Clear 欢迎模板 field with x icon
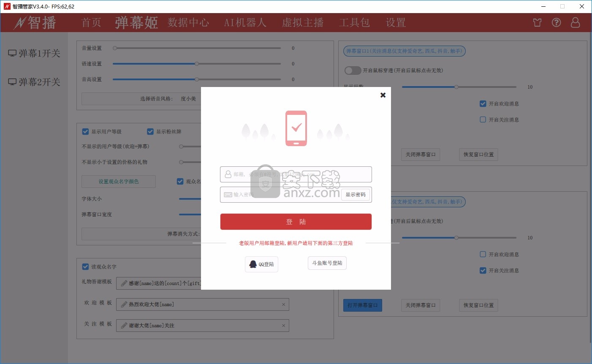 click(x=283, y=304)
